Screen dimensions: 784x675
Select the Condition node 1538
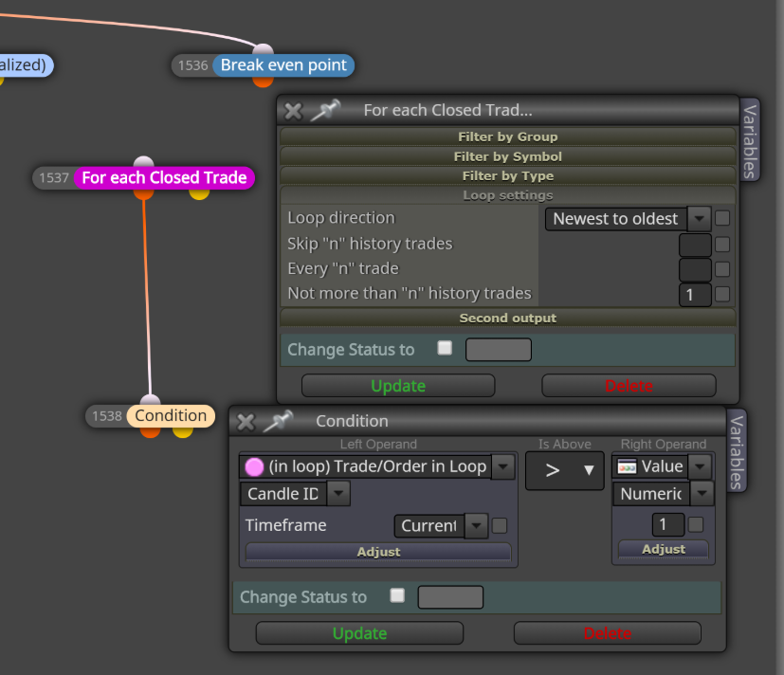[171, 416]
